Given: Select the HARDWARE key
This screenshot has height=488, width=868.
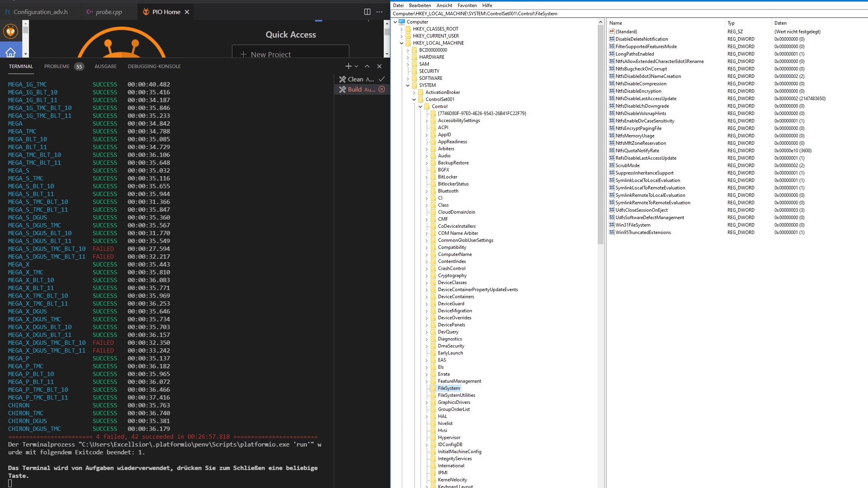Looking at the screenshot, I should [x=431, y=57].
